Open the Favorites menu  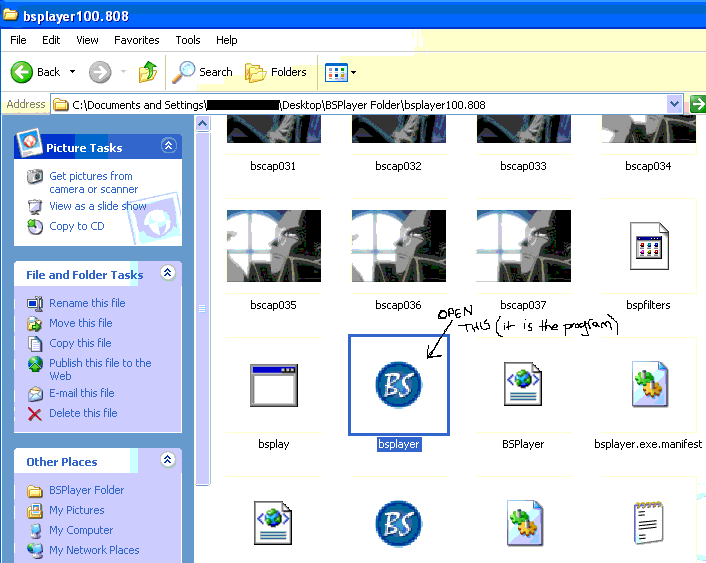coord(136,40)
